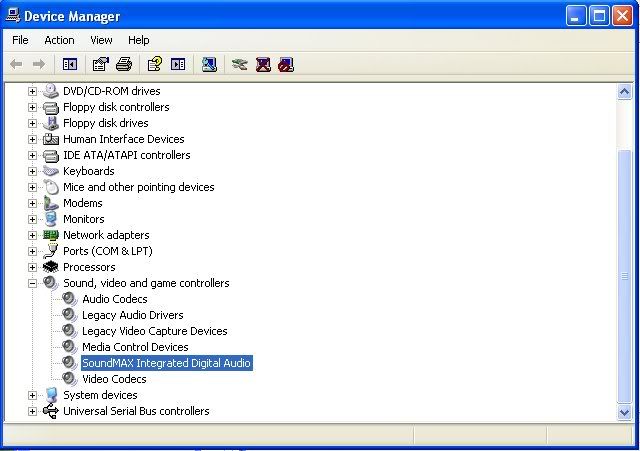Click the Help toolbar icon
The height and width of the screenshot is (451, 640).
point(155,64)
